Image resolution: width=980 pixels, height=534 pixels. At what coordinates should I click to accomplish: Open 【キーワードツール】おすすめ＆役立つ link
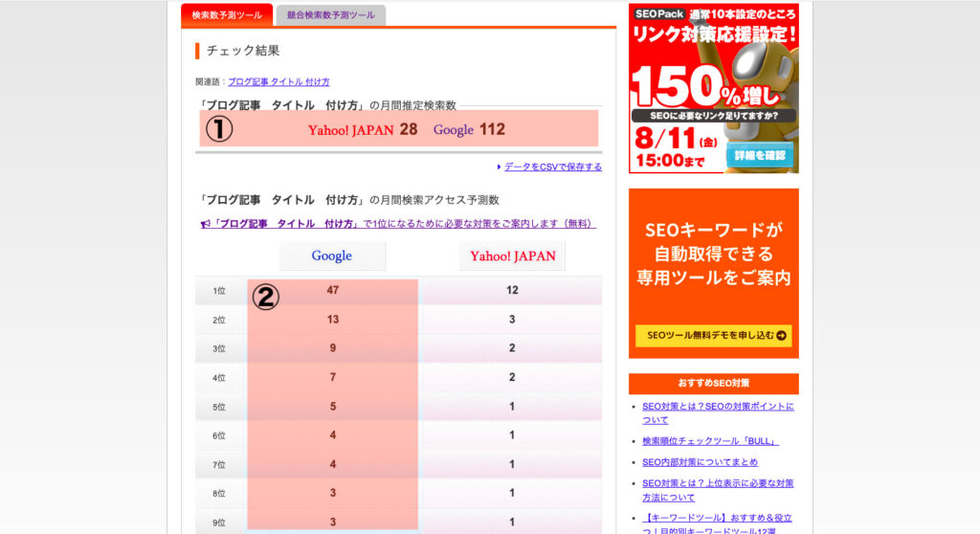[x=718, y=524]
